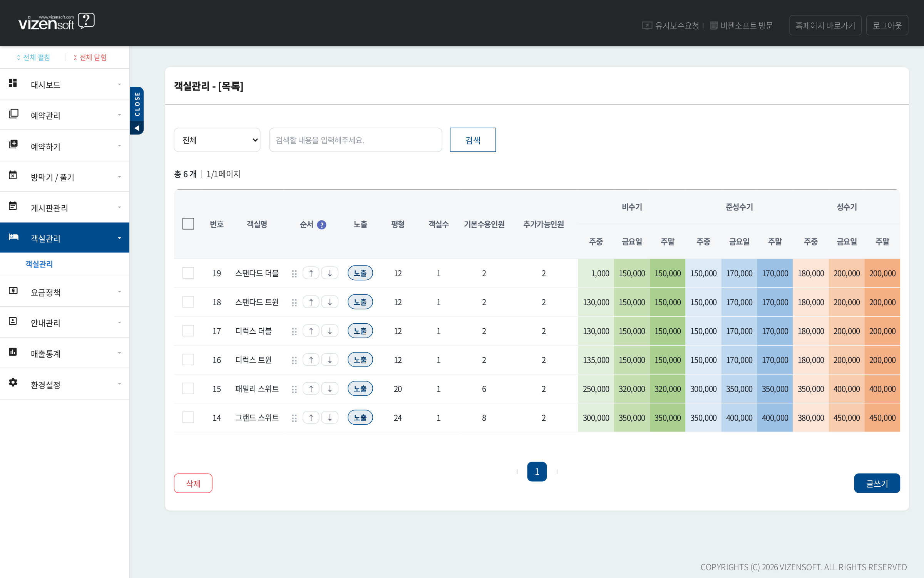The width and height of the screenshot is (924, 578).
Task: Move 패밀리 스위트 row down
Action: [x=330, y=389]
